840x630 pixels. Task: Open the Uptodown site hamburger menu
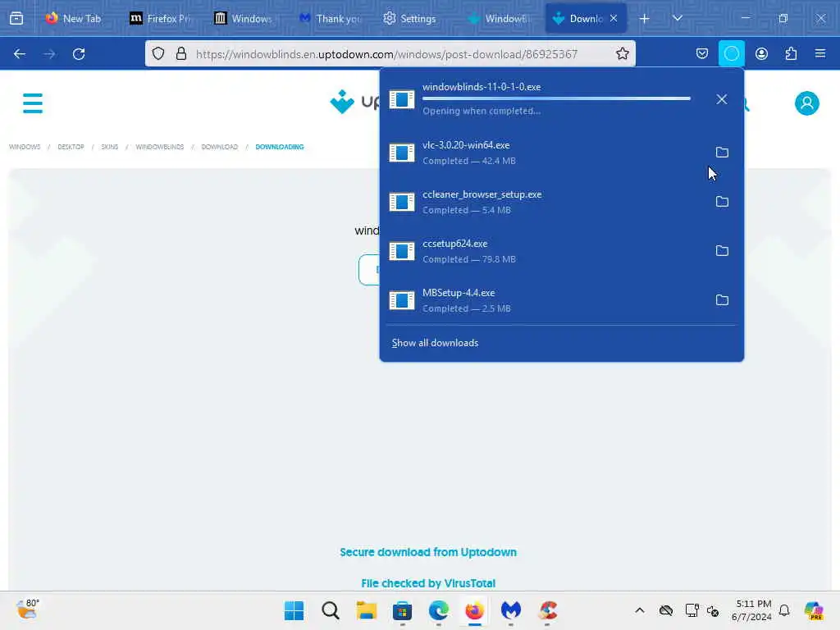click(x=33, y=103)
